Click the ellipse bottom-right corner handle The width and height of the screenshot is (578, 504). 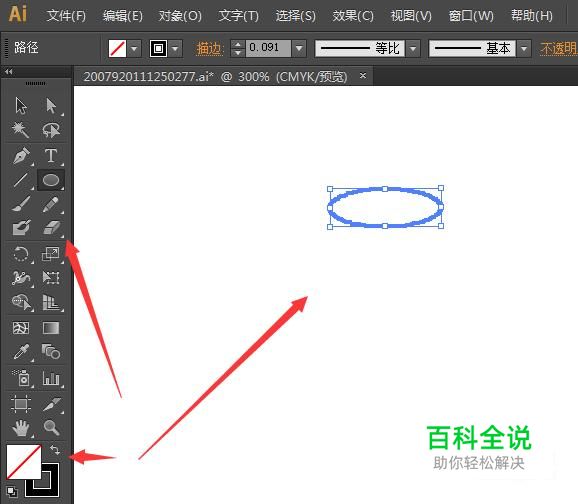click(441, 226)
